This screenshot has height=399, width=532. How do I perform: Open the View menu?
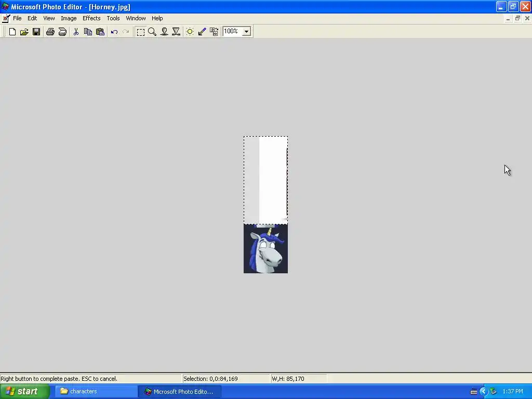click(x=49, y=18)
